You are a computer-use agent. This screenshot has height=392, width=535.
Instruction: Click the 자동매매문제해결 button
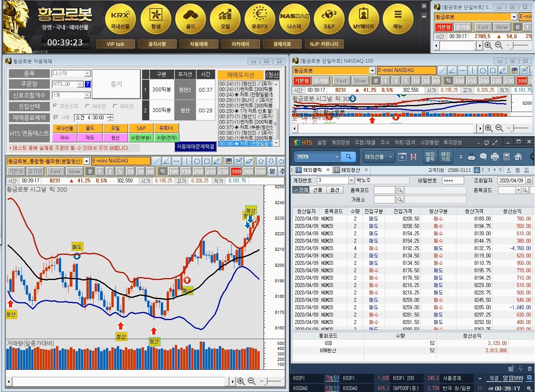pos(195,147)
